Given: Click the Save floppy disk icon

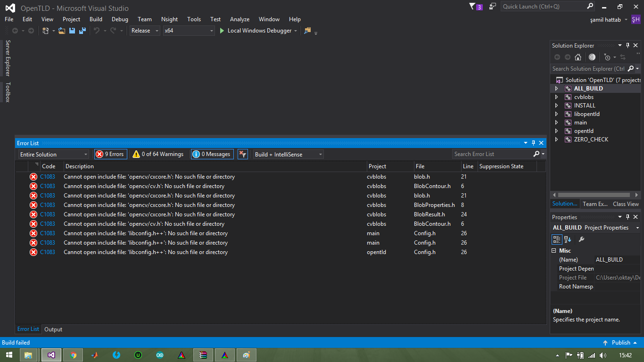Looking at the screenshot, I should pos(72,31).
